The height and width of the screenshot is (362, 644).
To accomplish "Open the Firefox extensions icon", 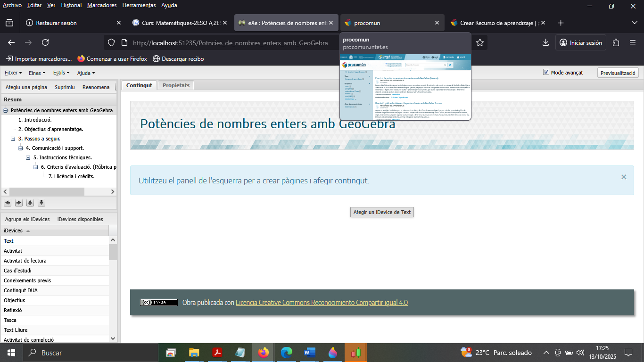I will click(616, 42).
